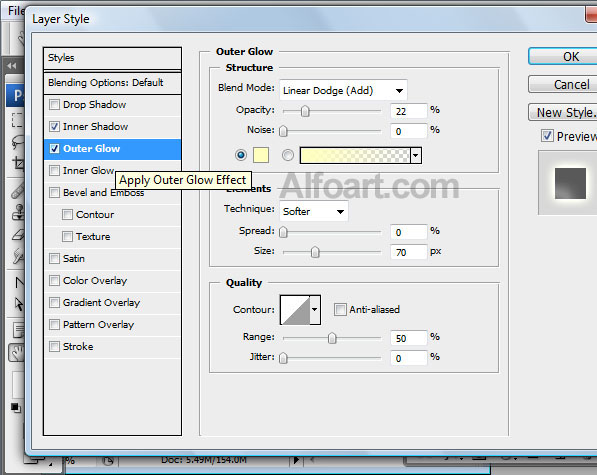
Task: Open Blending Options: Default entry
Action: [x=112, y=83]
